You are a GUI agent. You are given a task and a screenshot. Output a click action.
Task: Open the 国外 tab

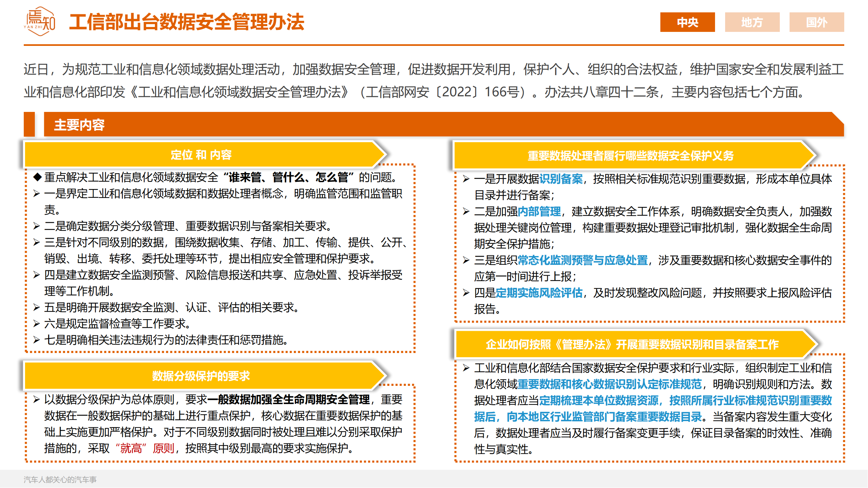coord(817,22)
